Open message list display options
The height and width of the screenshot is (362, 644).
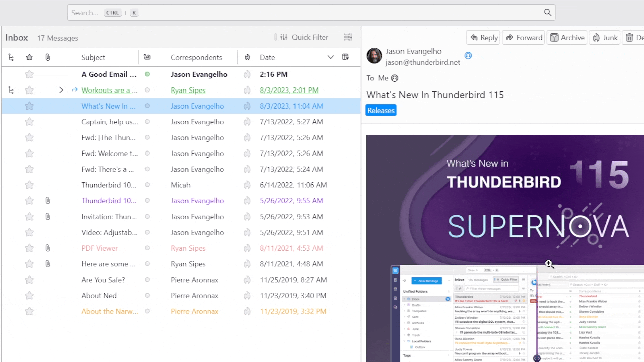click(348, 37)
